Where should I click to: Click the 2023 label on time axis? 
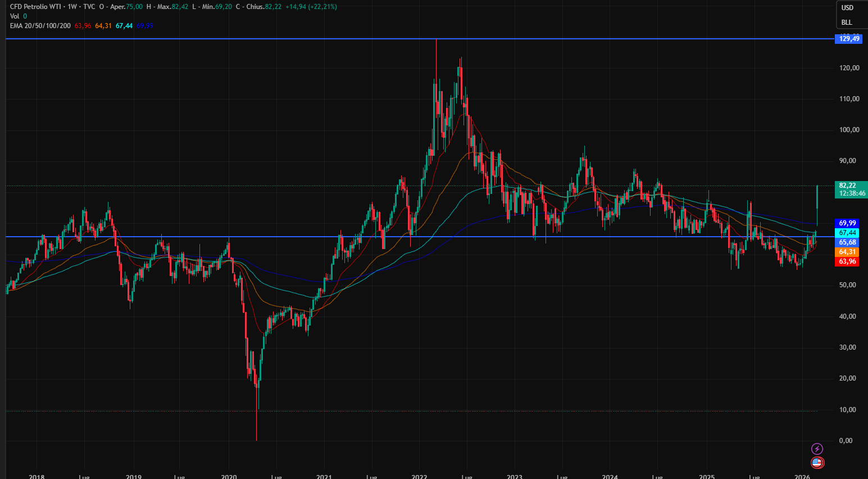[515, 476]
